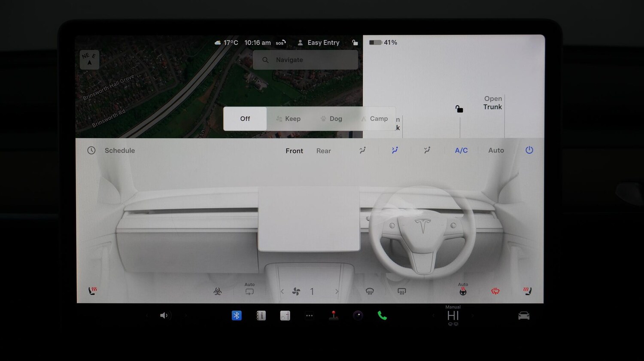The height and width of the screenshot is (361, 644).
Task: Decrease fan speed with the left arrow
Action: 282,291
